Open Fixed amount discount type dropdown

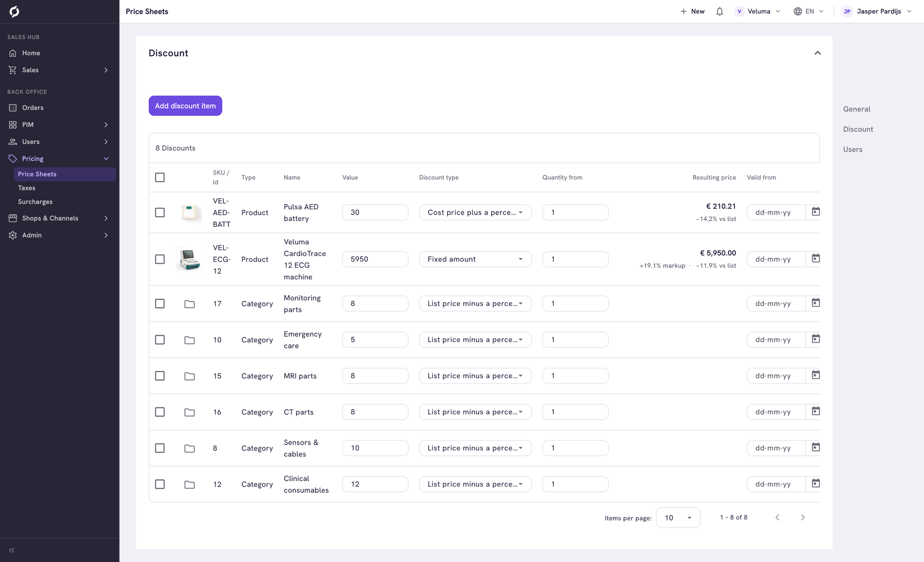pos(475,259)
